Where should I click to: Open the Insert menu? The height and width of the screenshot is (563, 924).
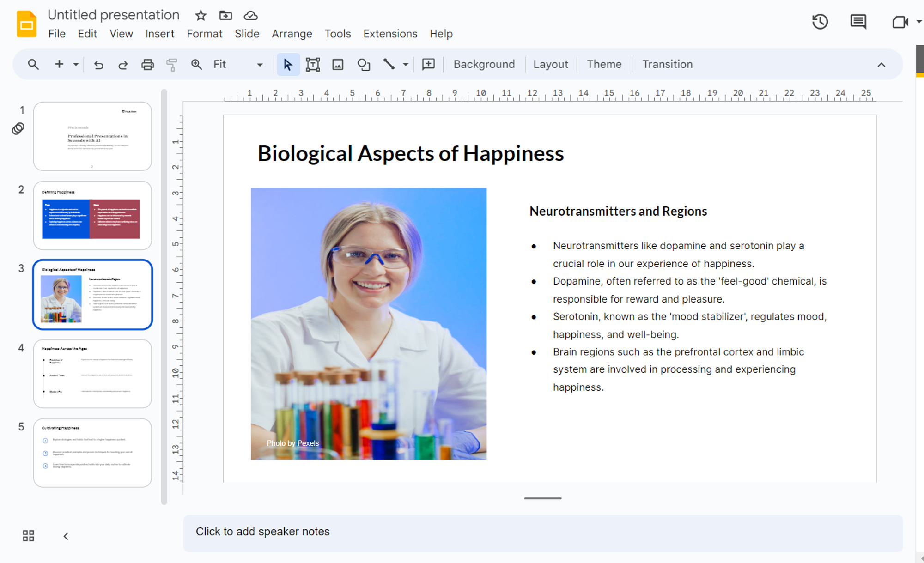click(159, 34)
